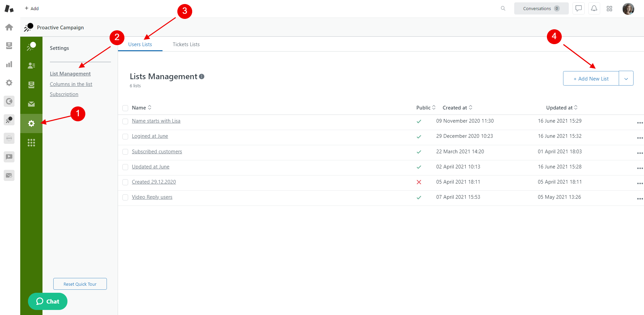Open the campaign comet icon in green sidebar
The width and height of the screenshot is (644, 315).
(31, 46)
